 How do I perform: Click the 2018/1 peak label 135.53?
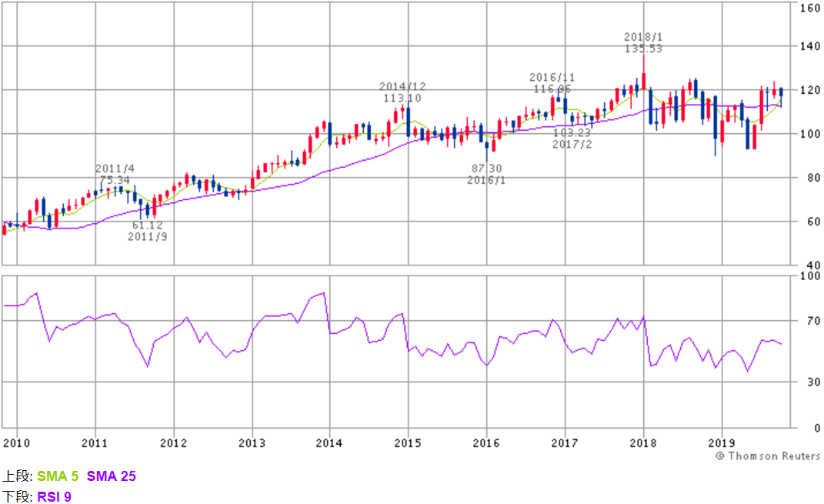point(643,49)
